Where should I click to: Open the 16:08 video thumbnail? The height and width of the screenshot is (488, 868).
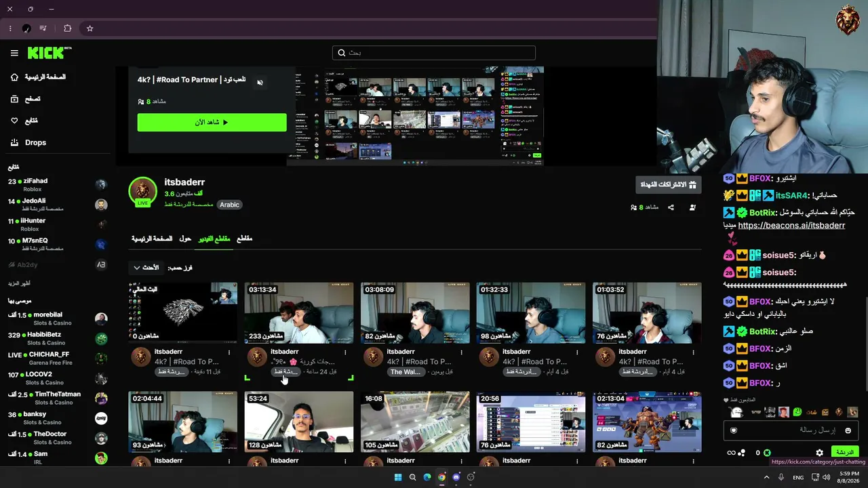pos(415,422)
